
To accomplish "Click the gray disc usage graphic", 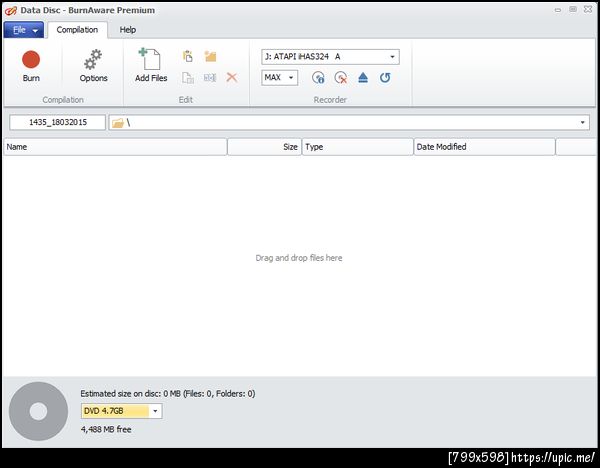I will [x=38, y=411].
